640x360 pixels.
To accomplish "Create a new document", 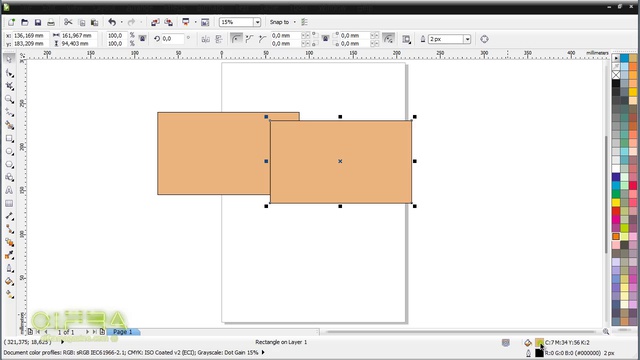I will (x=11, y=22).
